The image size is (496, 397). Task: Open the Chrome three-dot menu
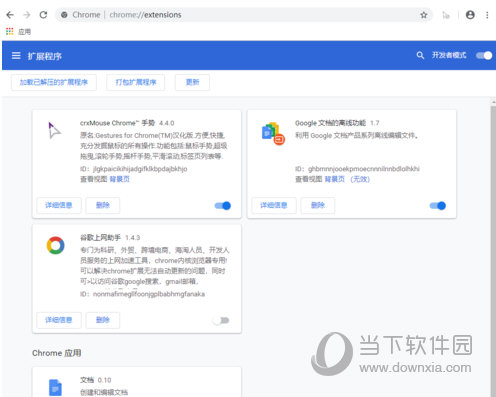pyautogui.click(x=487, y=15)
